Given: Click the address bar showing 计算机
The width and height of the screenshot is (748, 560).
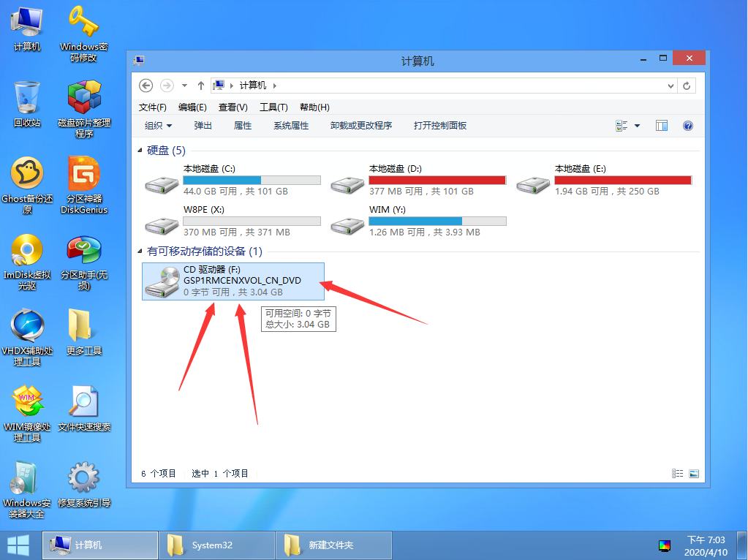Looking at the screenshot, I should 439,86.
